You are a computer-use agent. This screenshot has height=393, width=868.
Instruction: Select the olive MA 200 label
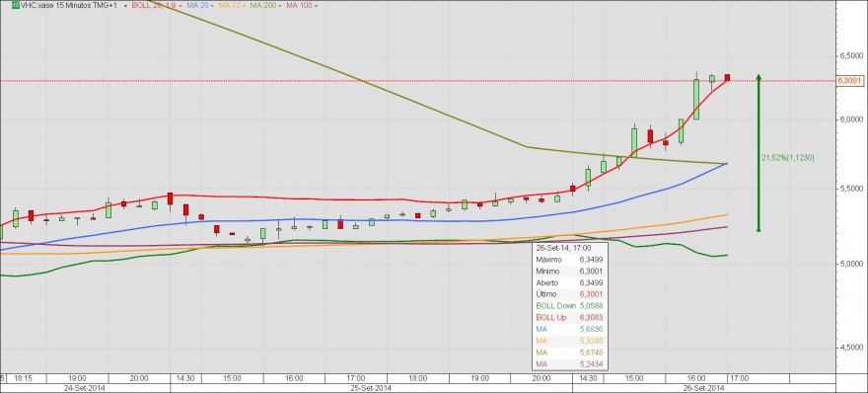click(263, 5)
